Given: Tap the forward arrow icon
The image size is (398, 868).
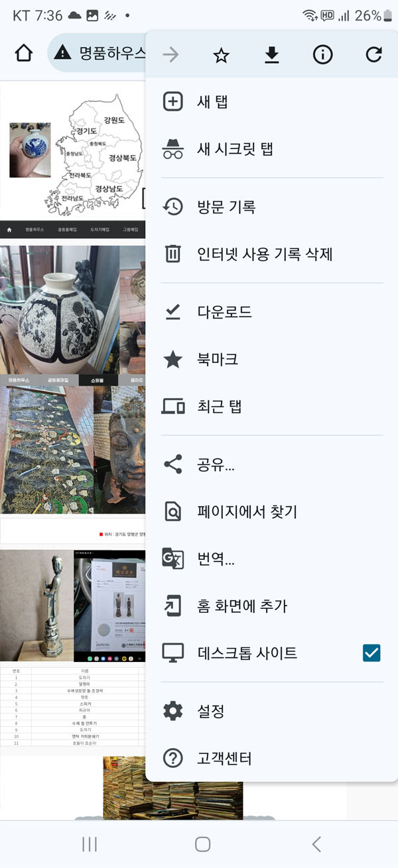Looking at the screenshot, I should click(x=170, y=55).
